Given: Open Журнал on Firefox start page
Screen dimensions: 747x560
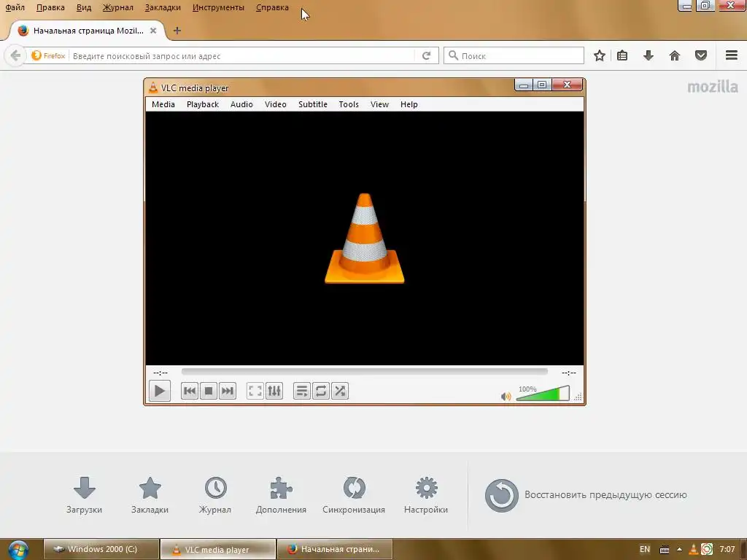Looking at the screenshot, I should pyautogui.click(x=215, y=495).
